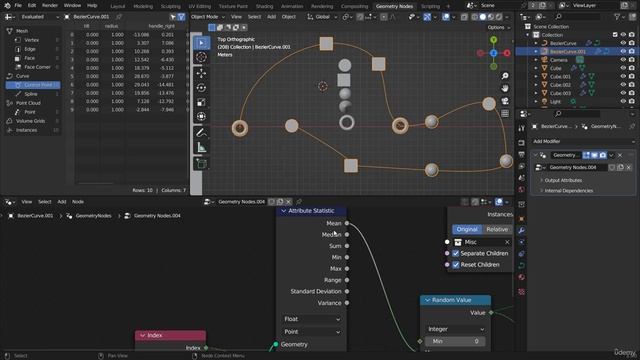Collapse the Attribute Statistic node
Viewport: 640px width, 360px height.
pyautogui.click(x=284, y=211)
